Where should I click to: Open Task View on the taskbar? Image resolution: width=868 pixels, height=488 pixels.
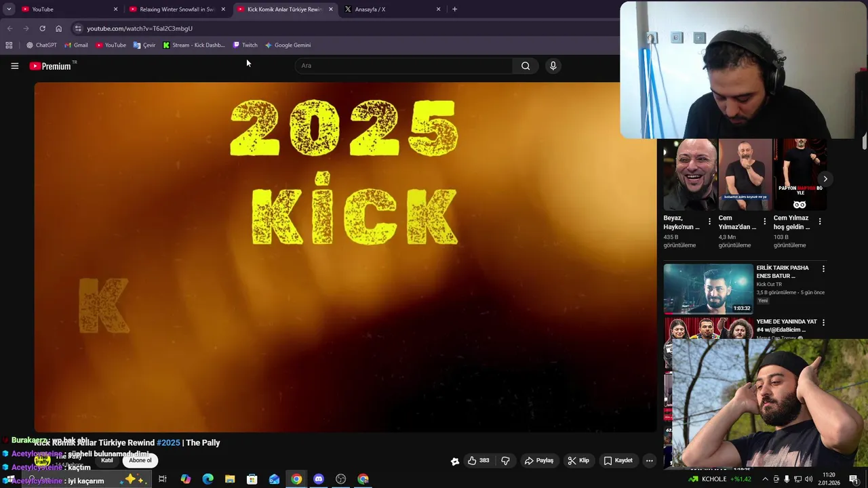point(163,479)
